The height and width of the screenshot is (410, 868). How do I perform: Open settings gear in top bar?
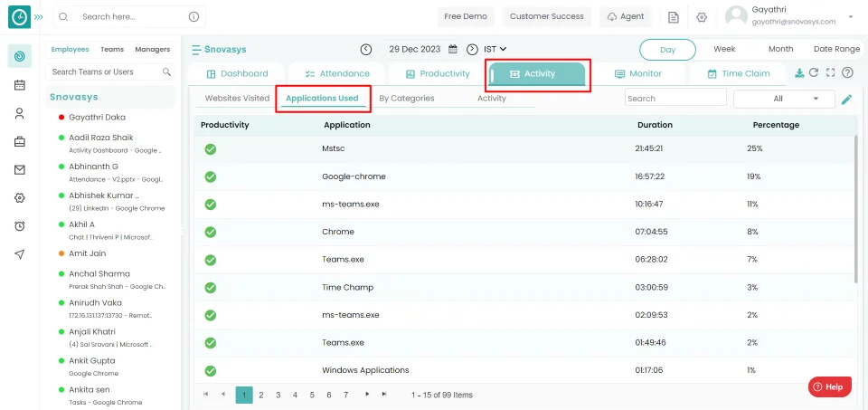click(702, 17)
